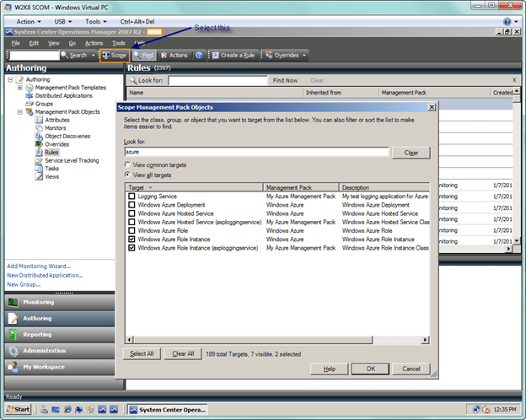This screenshot has width=526, height=420.
Task: Open the My Workspace pane
Action: [x=60, y=367]
